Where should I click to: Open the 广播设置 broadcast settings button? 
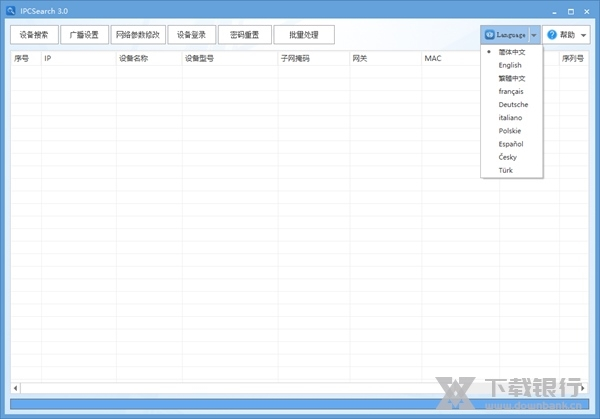pyautogui.click(x=84, y=35)
